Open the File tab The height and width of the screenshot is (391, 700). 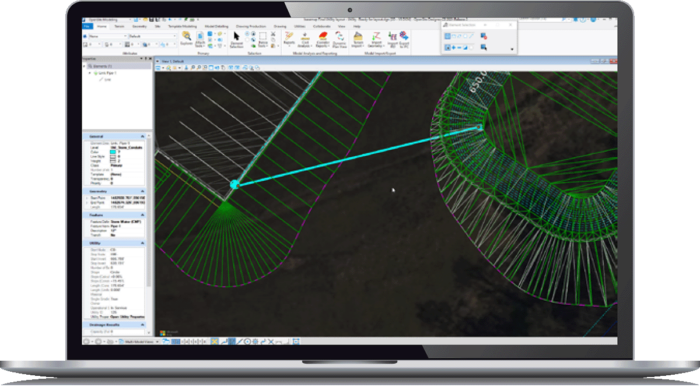pos(87,26)
